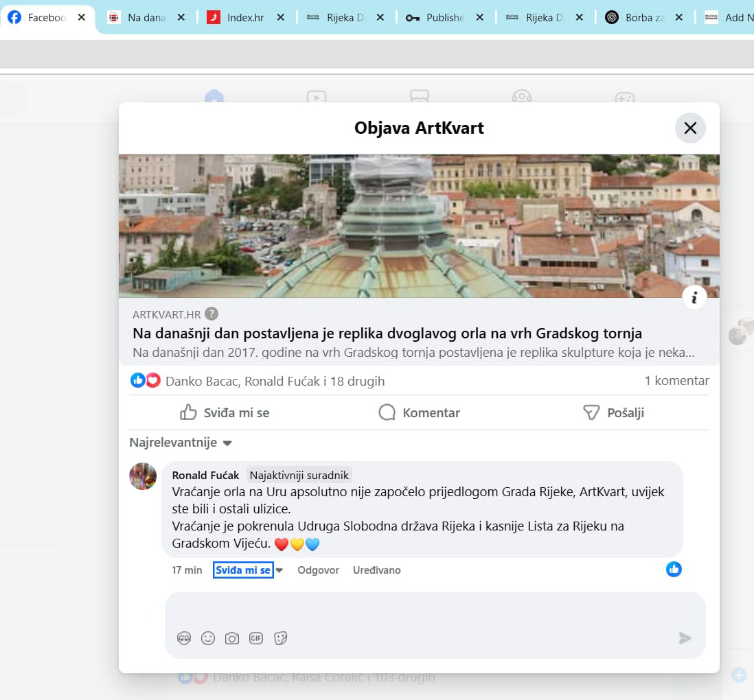
Task: Click the info icon on the link preview
Action: click(x=694, y=297)
